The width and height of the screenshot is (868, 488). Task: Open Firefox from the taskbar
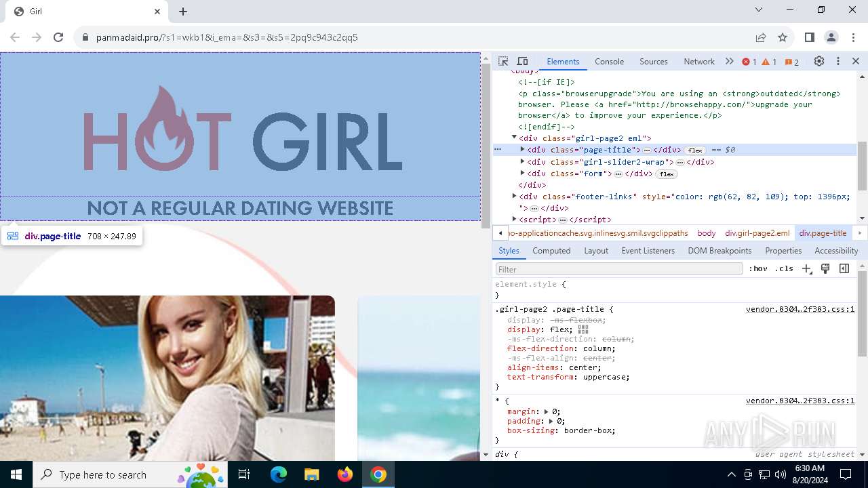coord(345,474)
